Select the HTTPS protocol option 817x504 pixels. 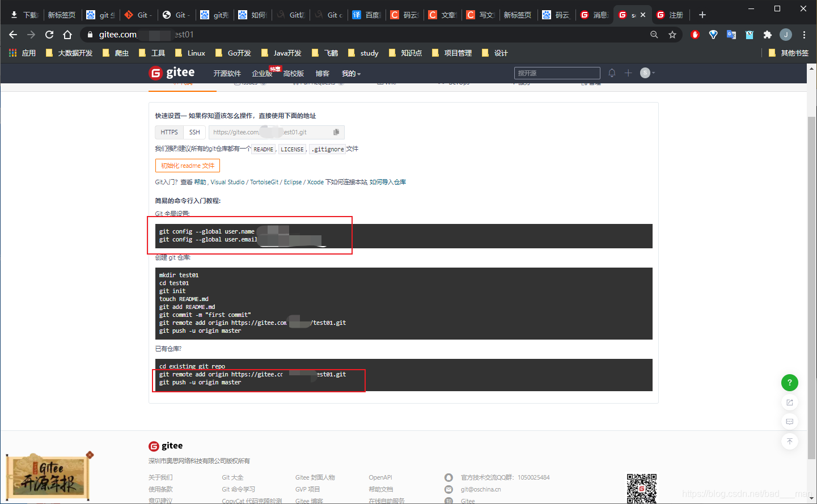coord(169,132)
